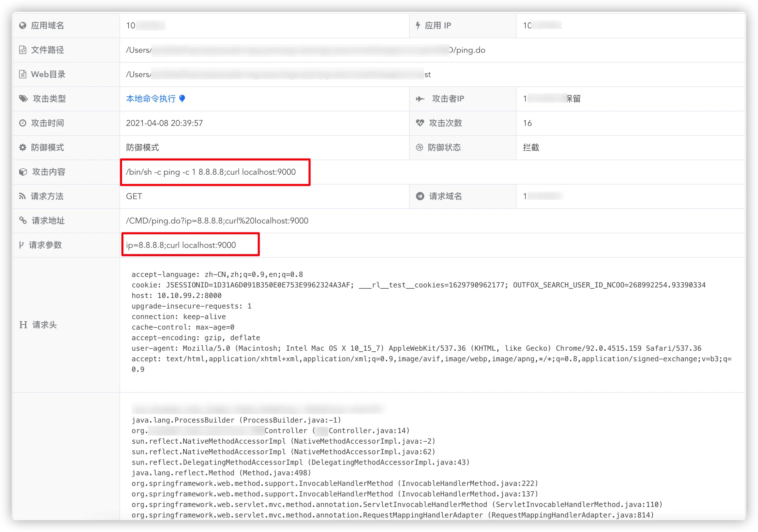Image resolution: width=758 pixels, height=532 pixels.
Task: Click the 防御模式 value cell text
Action: click(142, 147)
